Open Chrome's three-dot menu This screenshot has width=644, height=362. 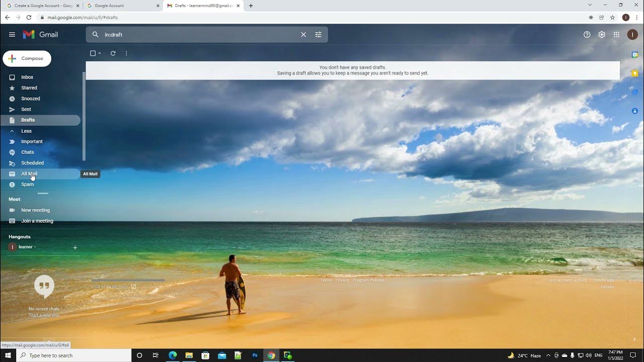point(637,17)
